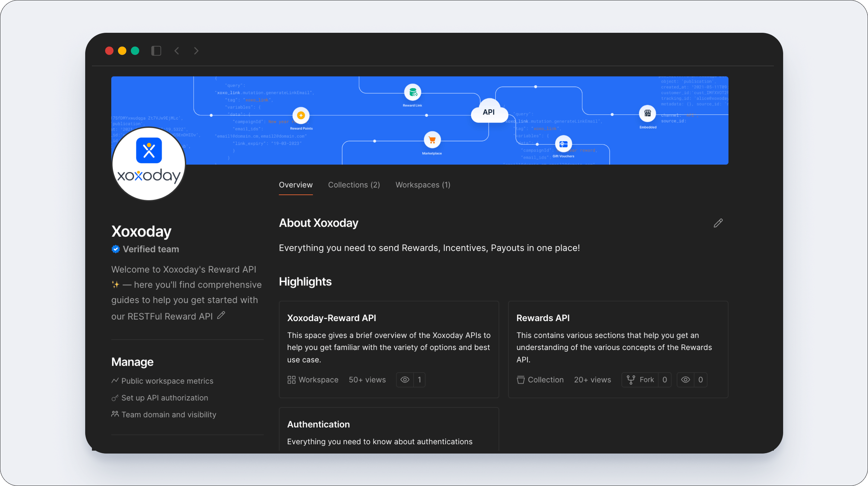This screenshot has height=486, width=868.
Task: Click the fork count on Rewards API
Action: [x=665, y=380]
